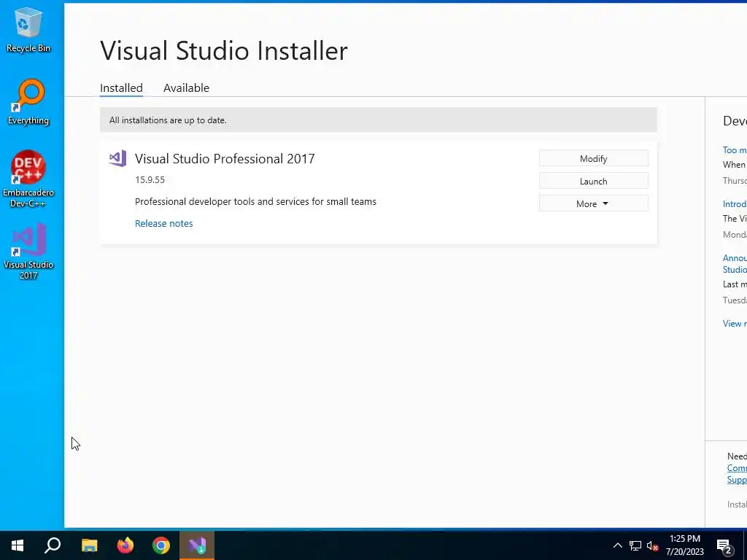Open the 'Supp...' help link at bottom right

(737, 480)
